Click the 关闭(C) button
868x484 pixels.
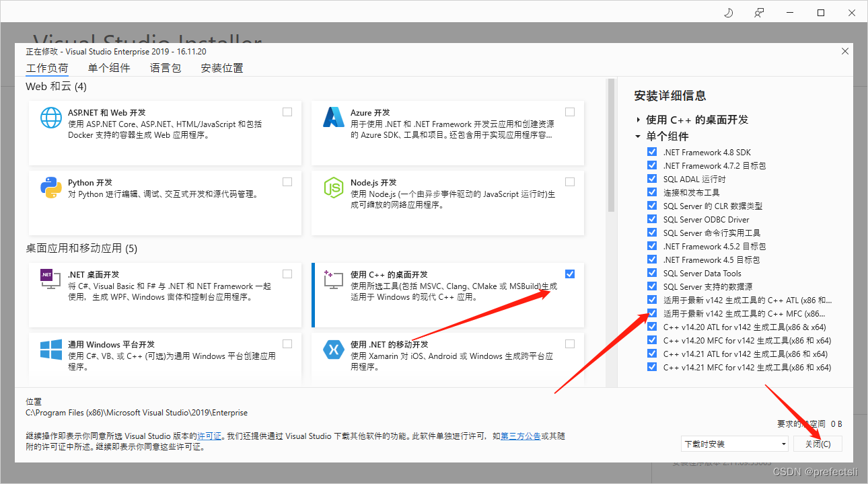(818, 444)
